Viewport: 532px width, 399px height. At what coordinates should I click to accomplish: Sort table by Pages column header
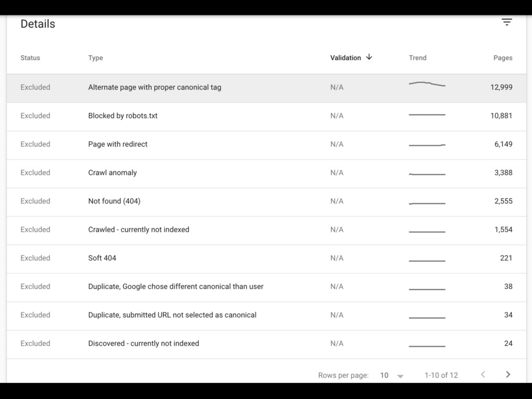coord(503,57)
